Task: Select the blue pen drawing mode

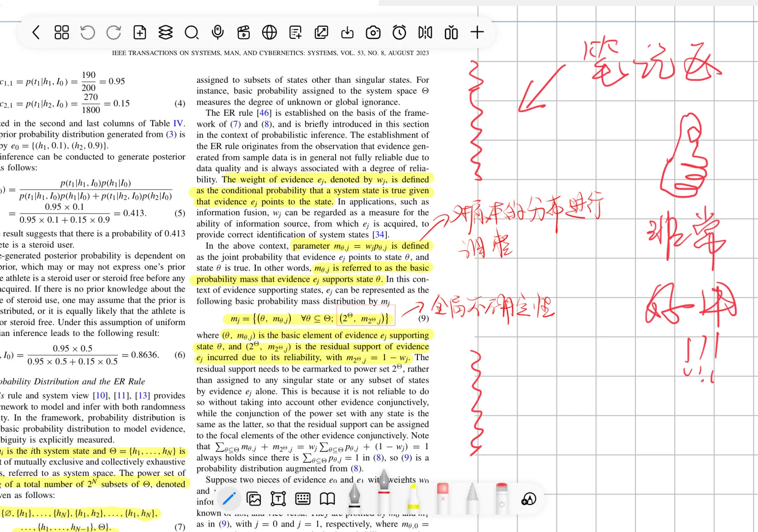Action: click(229, 499)
